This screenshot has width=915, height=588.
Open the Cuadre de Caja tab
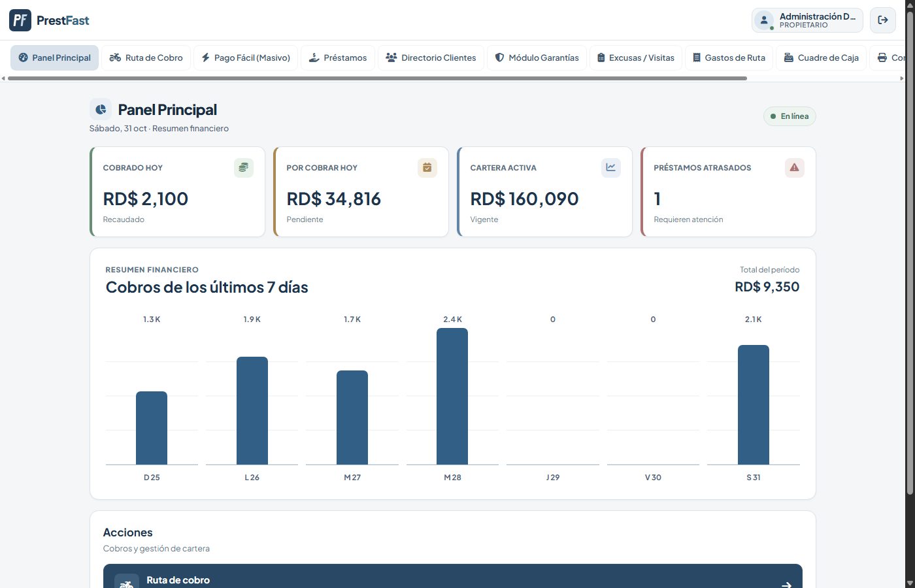[822, 57]
